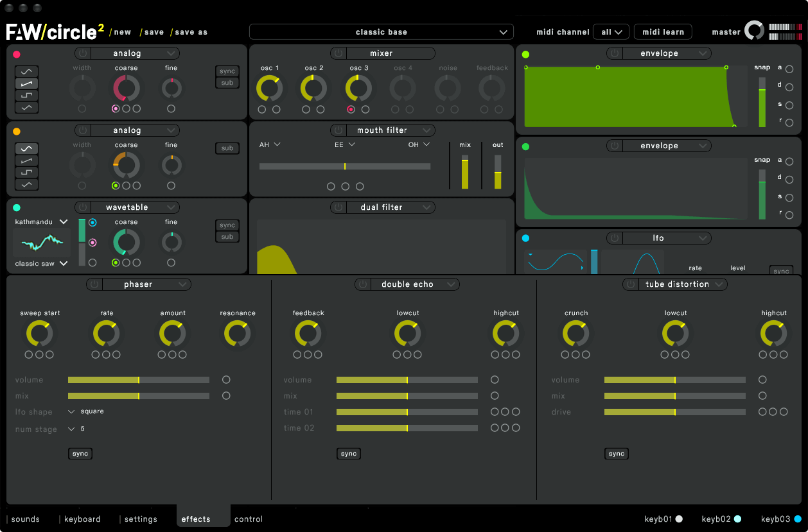Image resolution: width=808 pixels, height=532 pixels.
Task: Toggle sync in the tube distortion section
Action: 616,454
